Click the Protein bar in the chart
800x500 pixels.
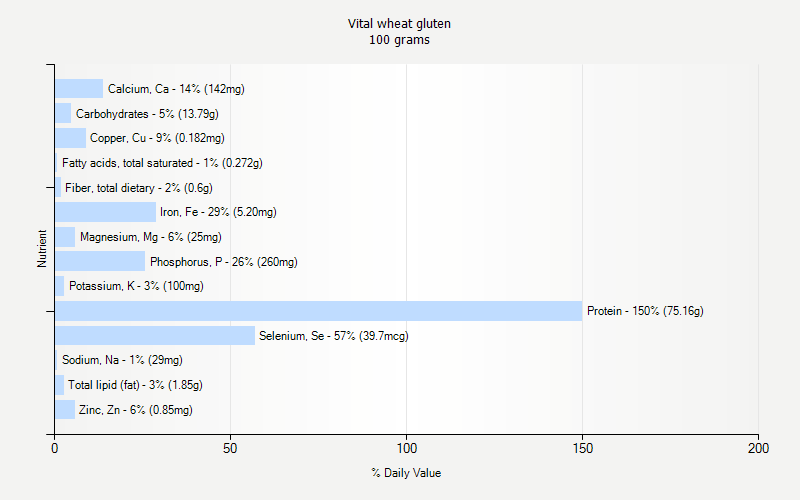[318, 311]
